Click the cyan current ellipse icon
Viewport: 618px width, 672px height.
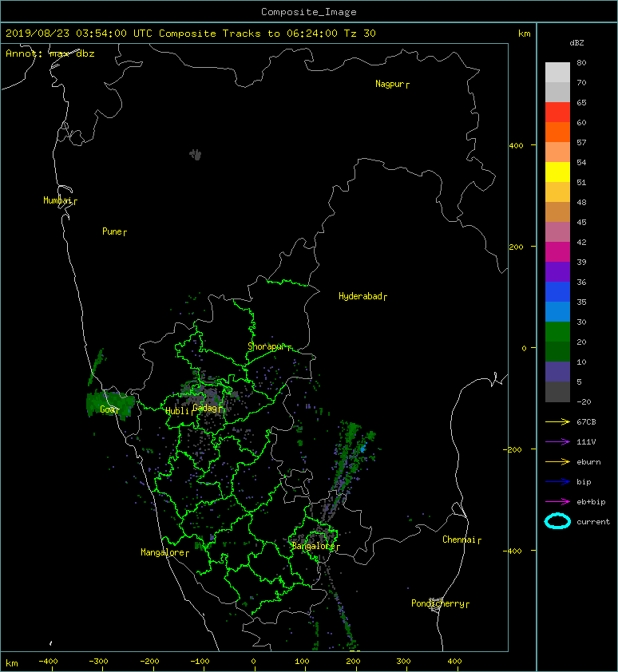pos(557,521)
